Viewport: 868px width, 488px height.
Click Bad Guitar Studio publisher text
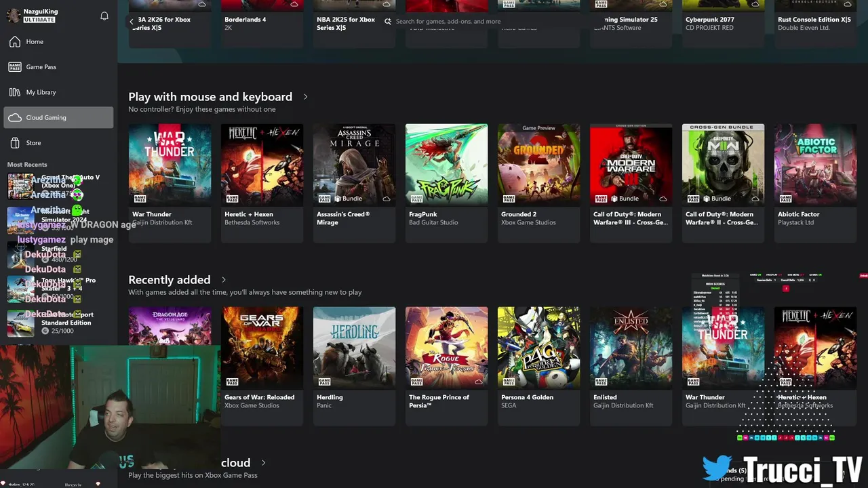(x=433, y=223)
